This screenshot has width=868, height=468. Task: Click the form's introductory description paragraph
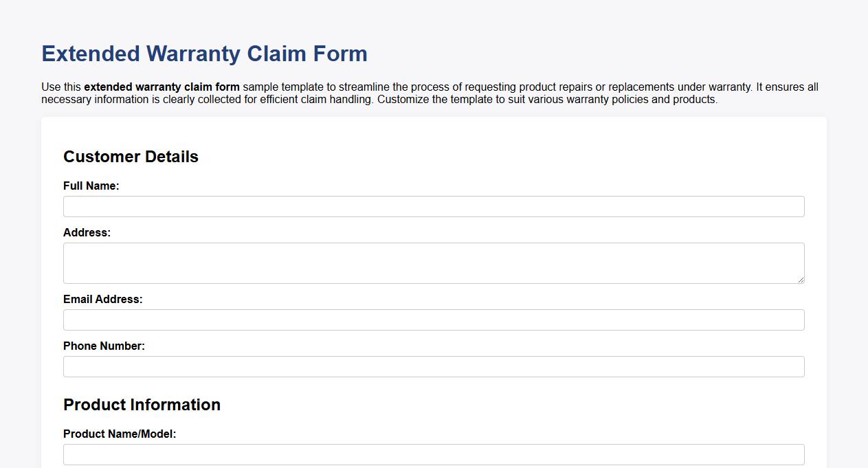[430, 93]
